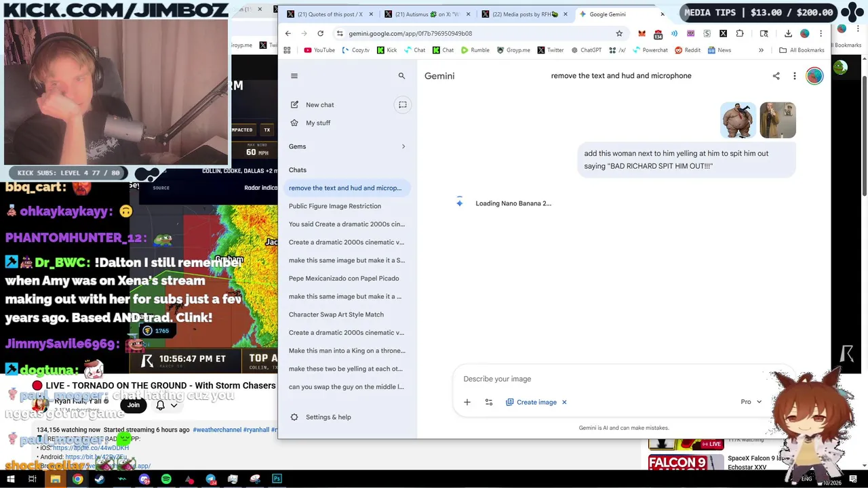Open the Character Swap Art Style Match chat
Image resolution: width=868 pixels, height=488 pixels.
point(336,314)
